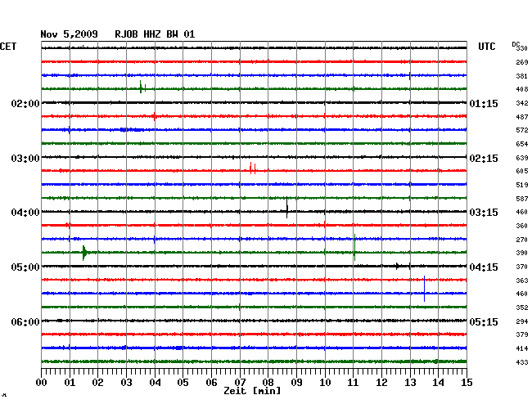Click the "15" minute axis label
Image resolution: width=532 pixels, height=404 pixels.
[467, 383]
